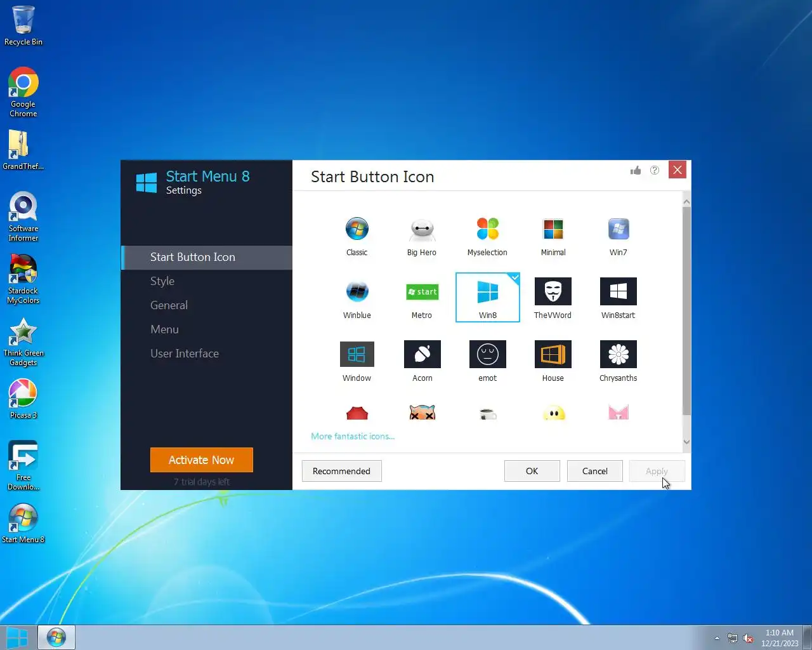Open help via question mark icon

point(655,170)
